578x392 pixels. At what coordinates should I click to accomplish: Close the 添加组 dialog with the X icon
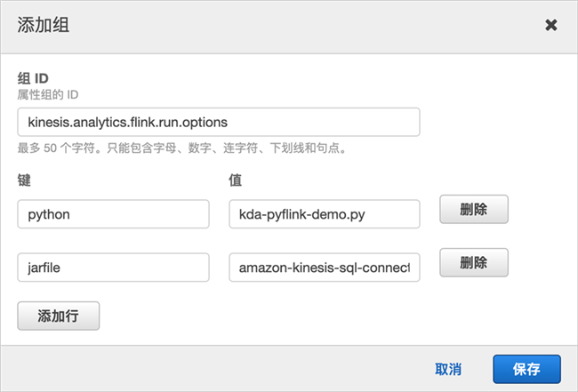(550, 25)
